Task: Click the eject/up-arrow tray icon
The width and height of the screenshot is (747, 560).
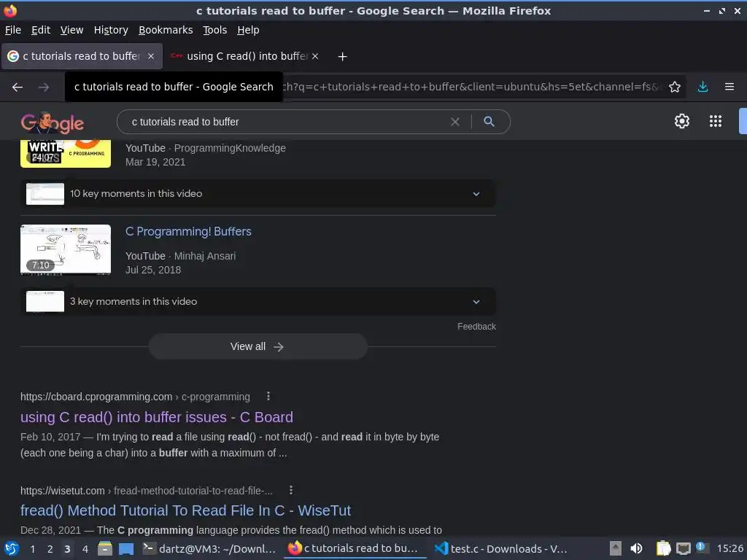Action: coord(616,548)
